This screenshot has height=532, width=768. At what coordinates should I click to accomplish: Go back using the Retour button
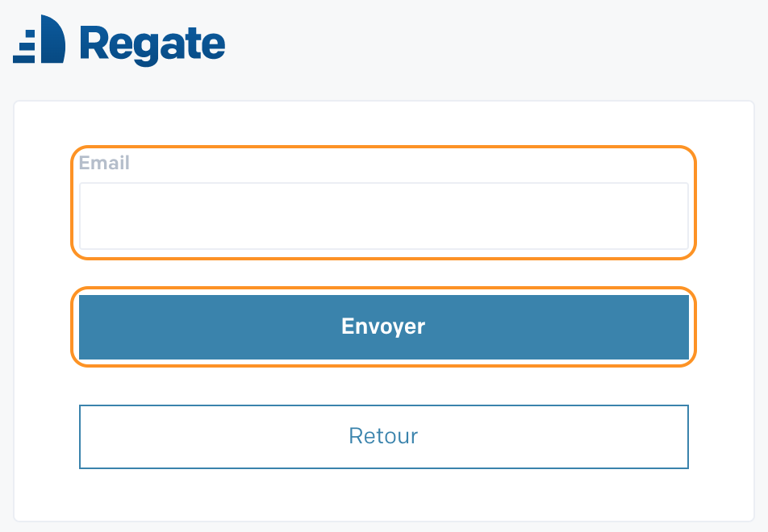click(x=384, y=437)
